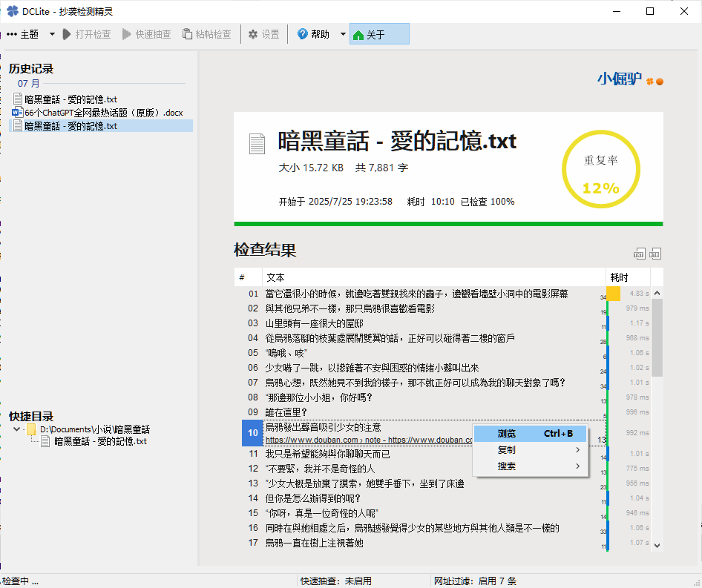Export results with the HTM icon
Viewport: 702px width, 588px height.
coord(655,254)
